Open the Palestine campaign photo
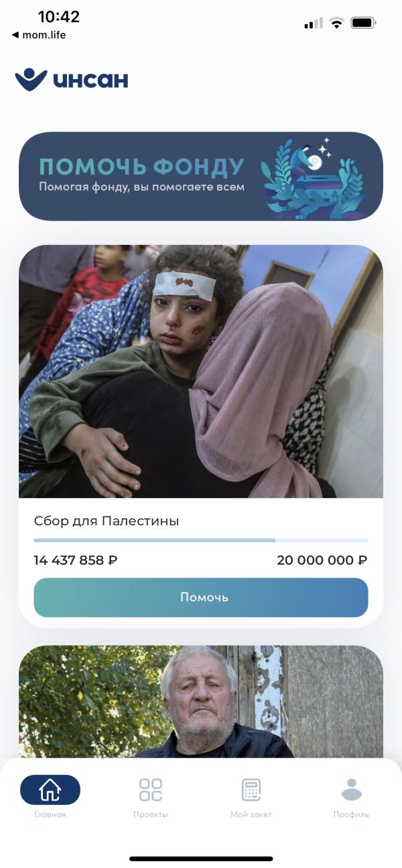Image resolution: width=402 pixels, height=868 pixels. 201,371
